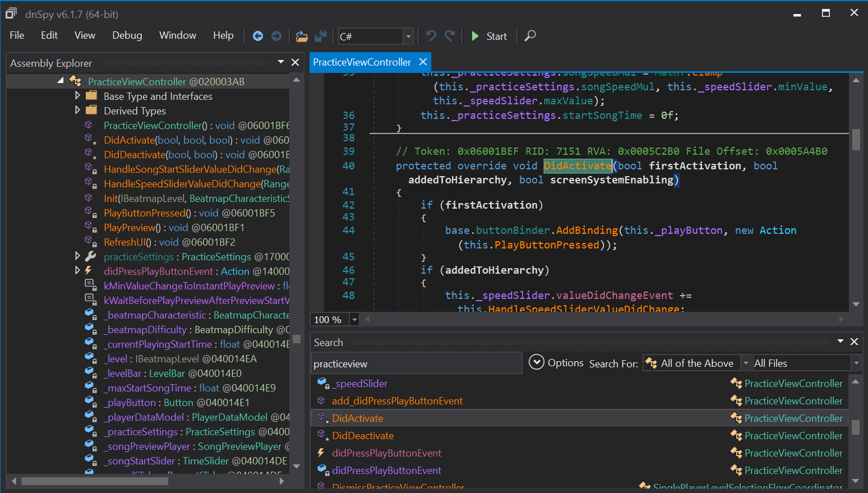Click the Navigate Backward arrow icon
868x493 pixels.
pos(258,36)
